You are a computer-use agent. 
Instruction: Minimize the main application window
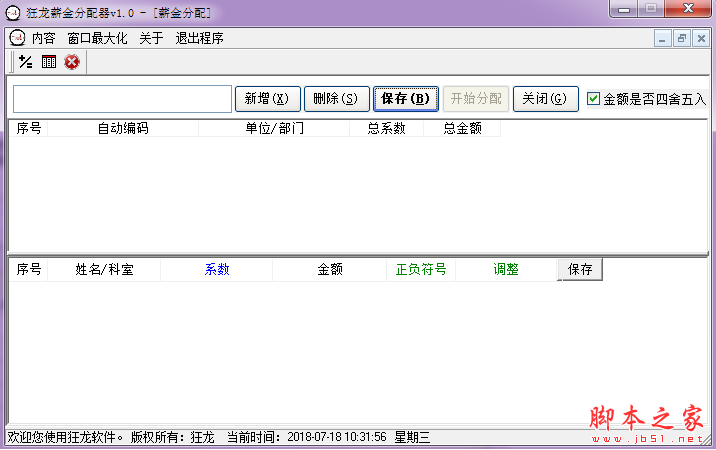click(624, 9)
